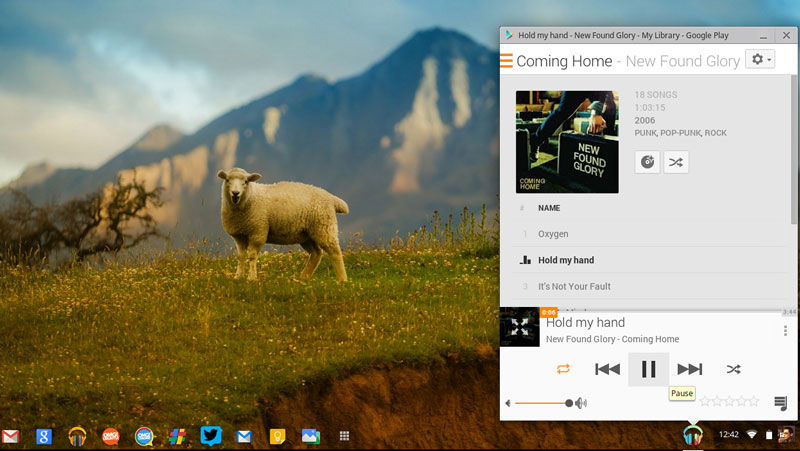Click the now-playing equalizer icon beside Hold my hand
800x451 pixels.
click(x=525, y=260)
